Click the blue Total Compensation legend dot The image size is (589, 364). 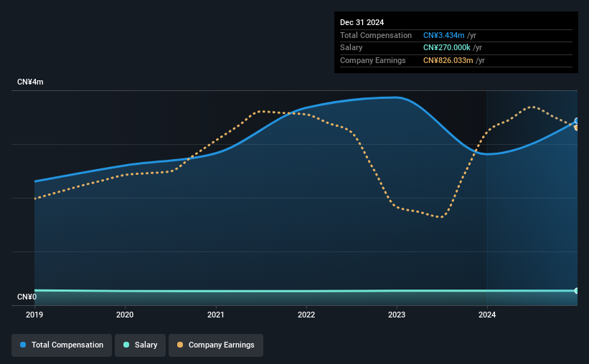click(x=23, y=345)
